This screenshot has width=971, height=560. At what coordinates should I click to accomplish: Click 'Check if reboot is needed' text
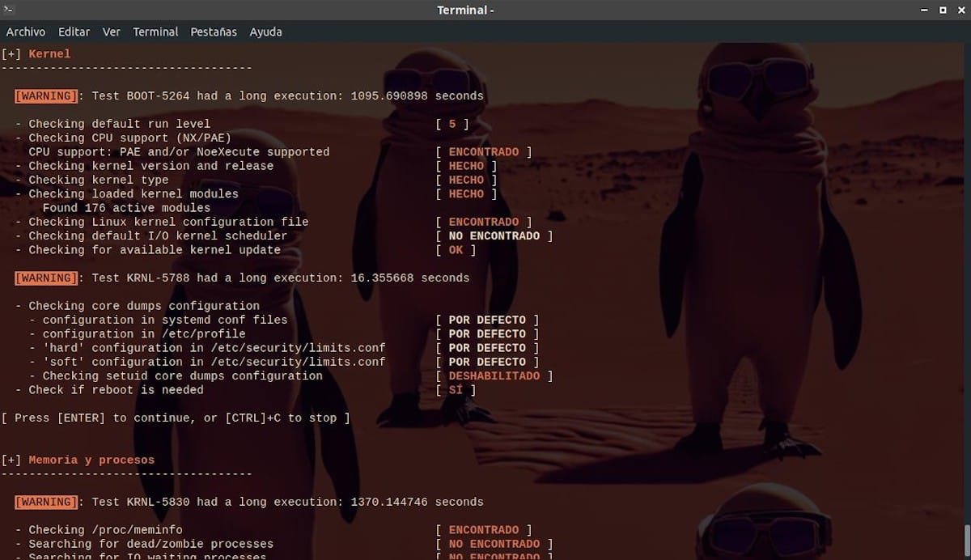pyautogui.click(x=117, y=390)
